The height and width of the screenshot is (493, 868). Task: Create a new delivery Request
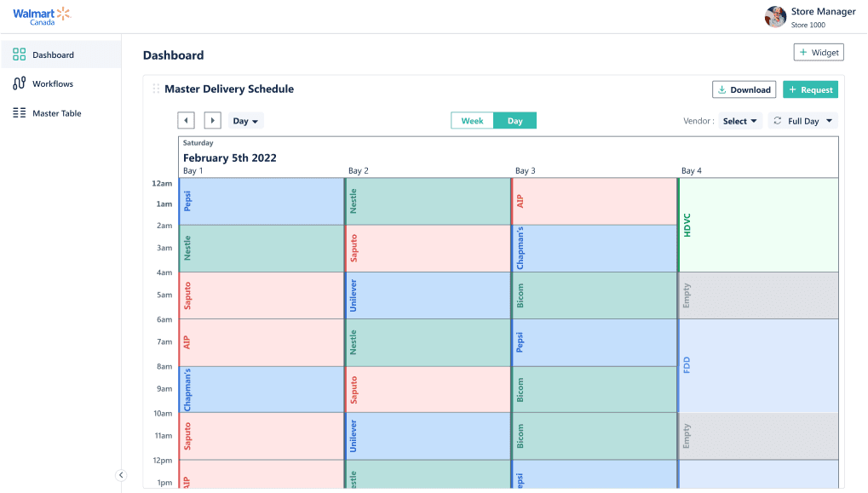pyautogui.click(x=810, y=89)
